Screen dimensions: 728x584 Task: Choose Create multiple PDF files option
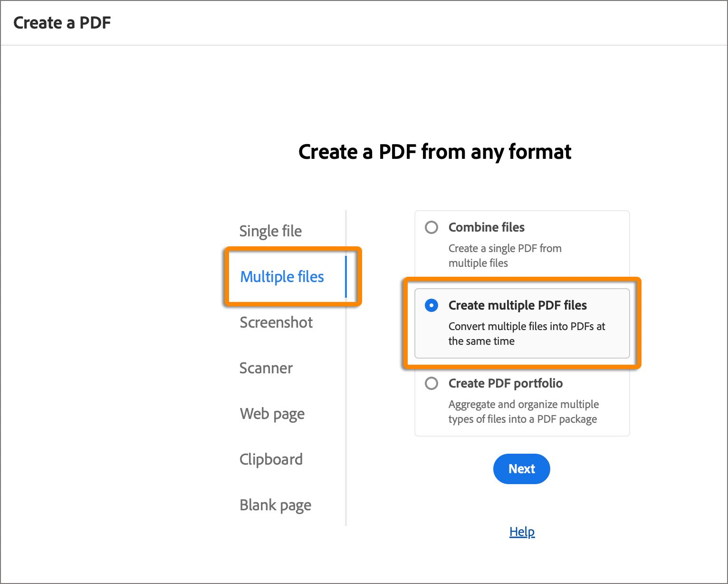431,305
